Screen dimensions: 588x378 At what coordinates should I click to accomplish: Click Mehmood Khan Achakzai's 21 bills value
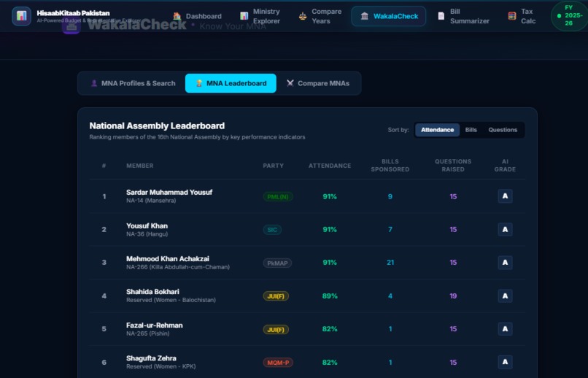click(390, 263)
